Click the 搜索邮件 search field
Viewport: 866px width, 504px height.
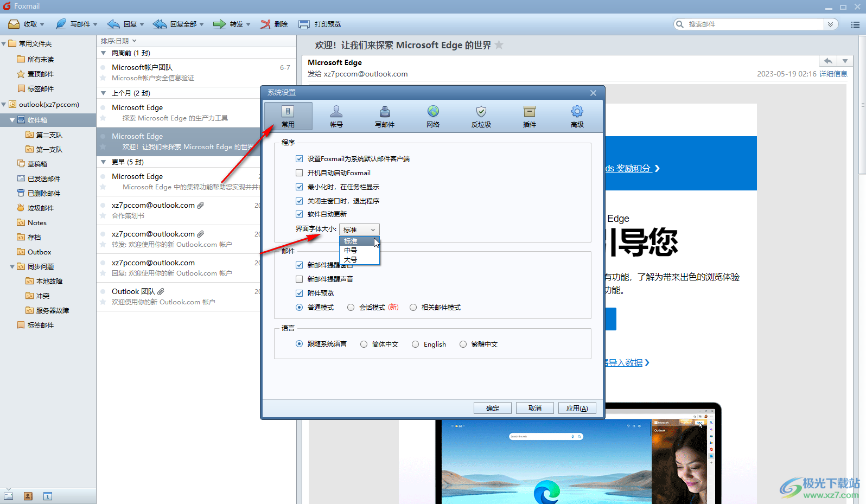click(x=754, y=24)
